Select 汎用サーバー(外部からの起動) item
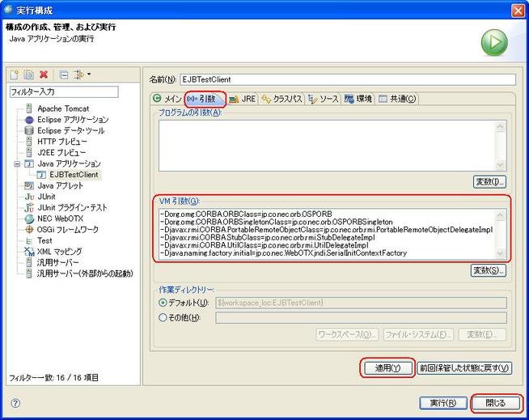This screenshot has width=529, height=420. click(85, 274)
